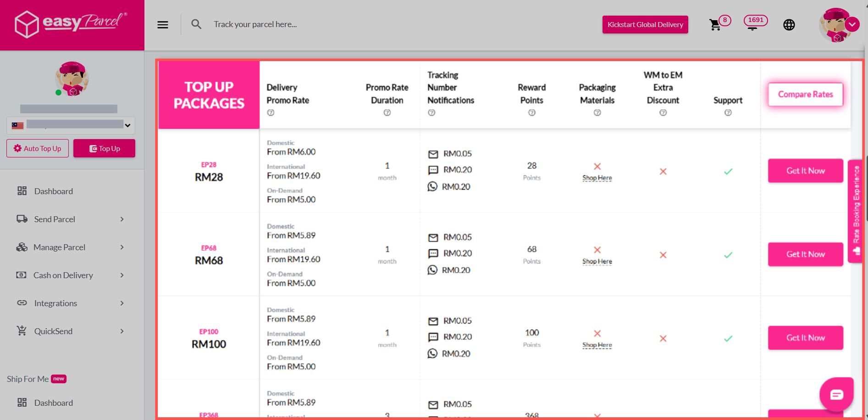
Task: Open the Rate Booking Experience side tab
Action: pos(856,211)
